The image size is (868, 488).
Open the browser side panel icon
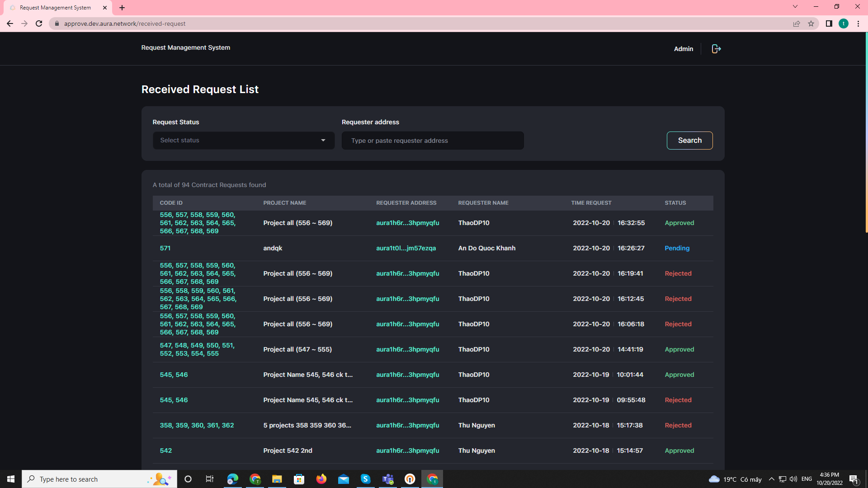pyautogui.click(x=829, y=23)
